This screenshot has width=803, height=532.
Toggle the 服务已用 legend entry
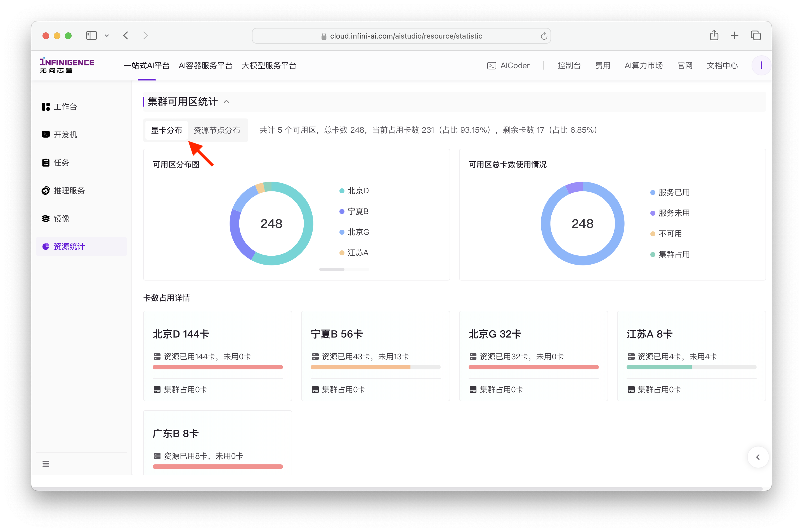click(670, 192)
